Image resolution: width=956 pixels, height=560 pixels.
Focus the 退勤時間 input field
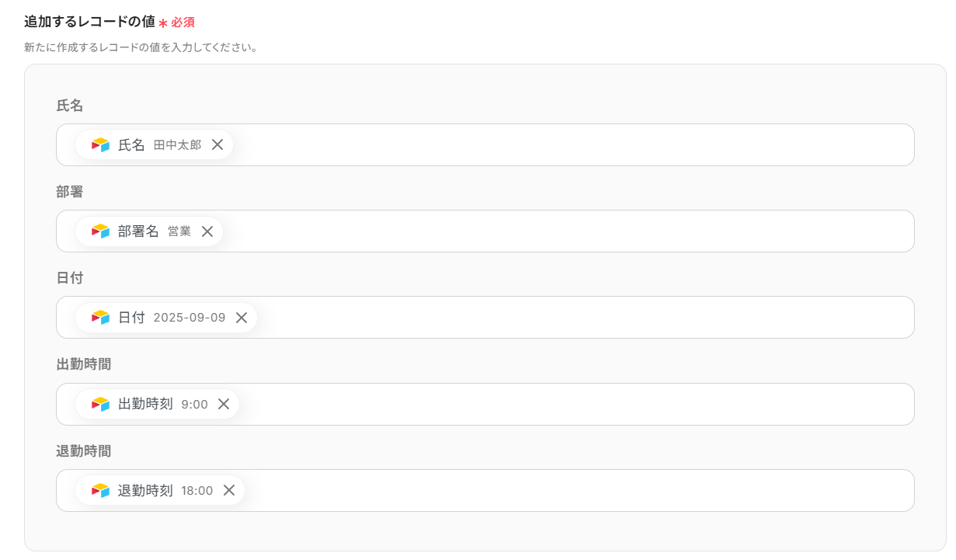pos(544,490)
